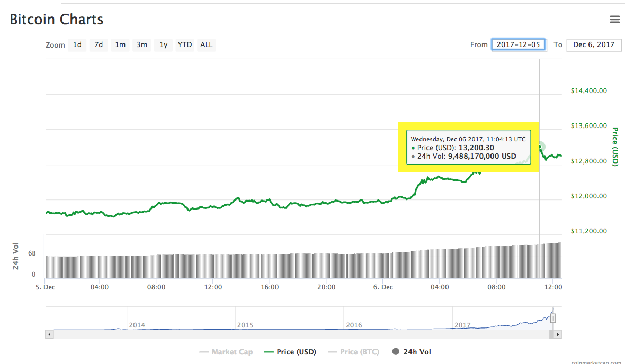Click the 5. Dec time axis label

point(46,287)
